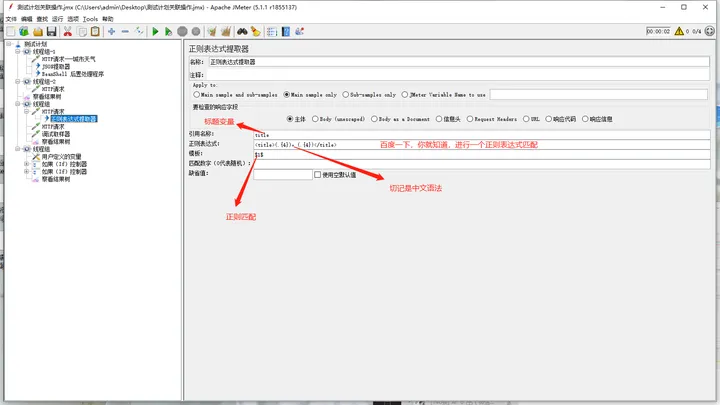The width and height of the screenshot is (720, 405).
Task: Click the Copy icon in toolbar
Action: click(x=82, y=31)
